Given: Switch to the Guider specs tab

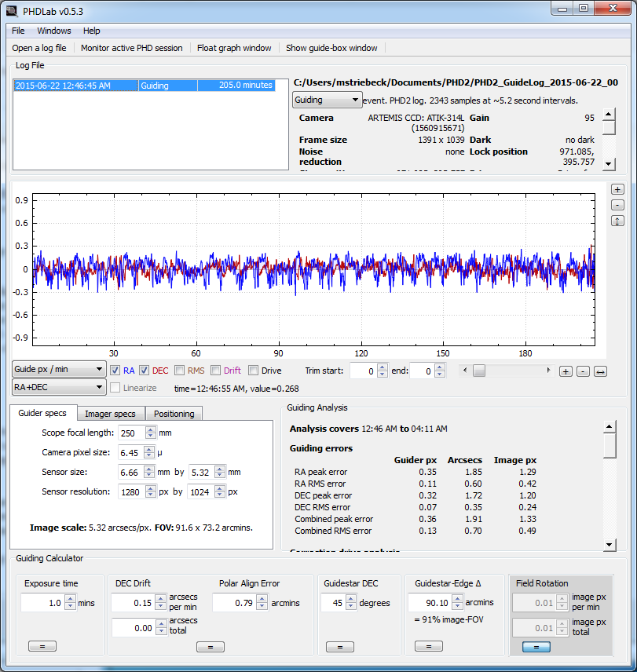Looking at the screenshot, I should 42,413.
